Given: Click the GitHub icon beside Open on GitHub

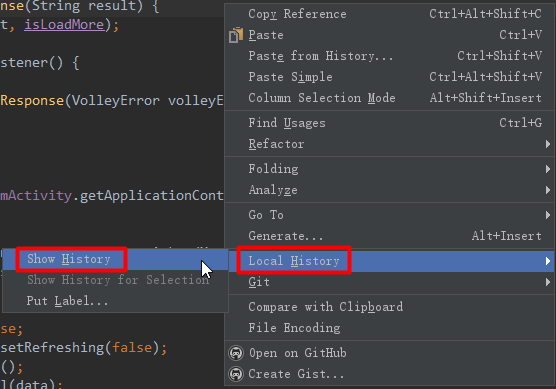Looking at the screenshot, I should pos(236,353).
